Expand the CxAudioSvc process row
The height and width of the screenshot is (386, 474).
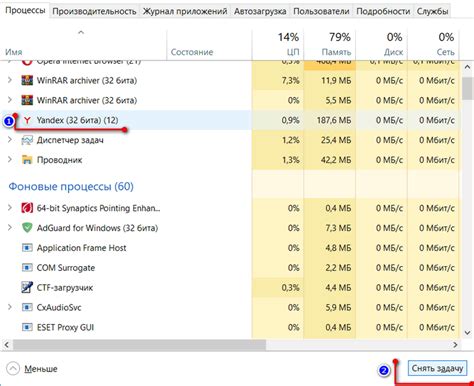point(10,307)
